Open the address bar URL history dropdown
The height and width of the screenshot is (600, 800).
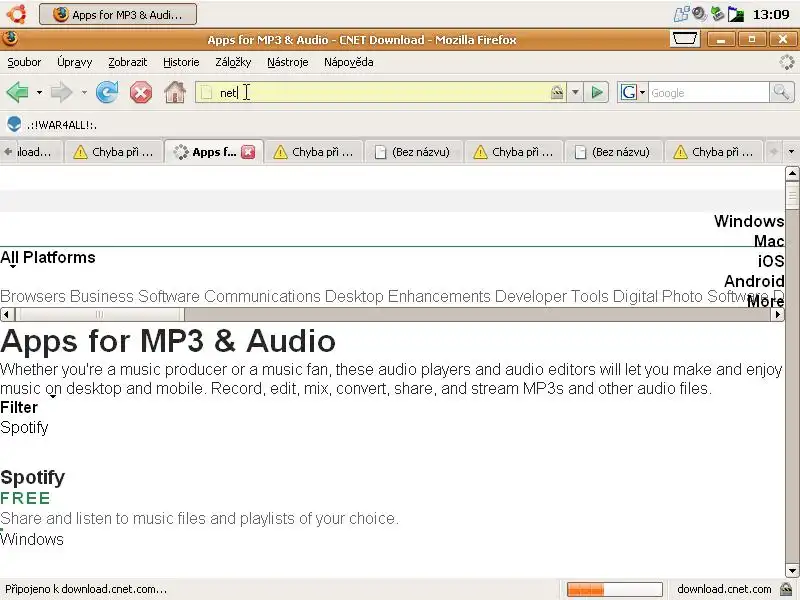coord(575,92)
